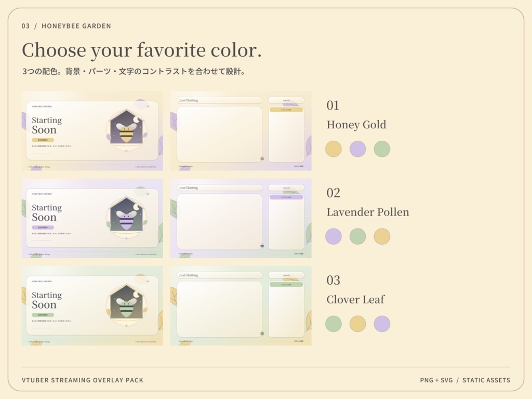Click the bee icon in the Honey Gold Starting Soon preview
The image size is (532, 399).
point(127,132)
